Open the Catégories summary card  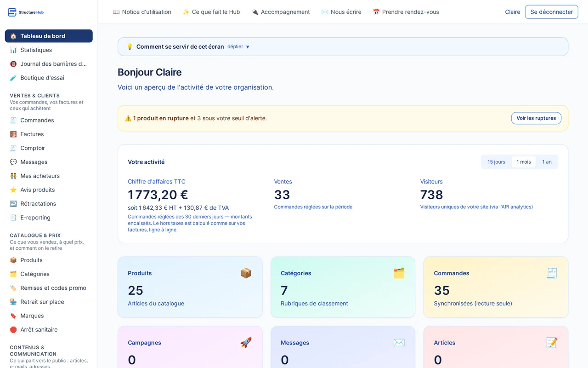343,287
